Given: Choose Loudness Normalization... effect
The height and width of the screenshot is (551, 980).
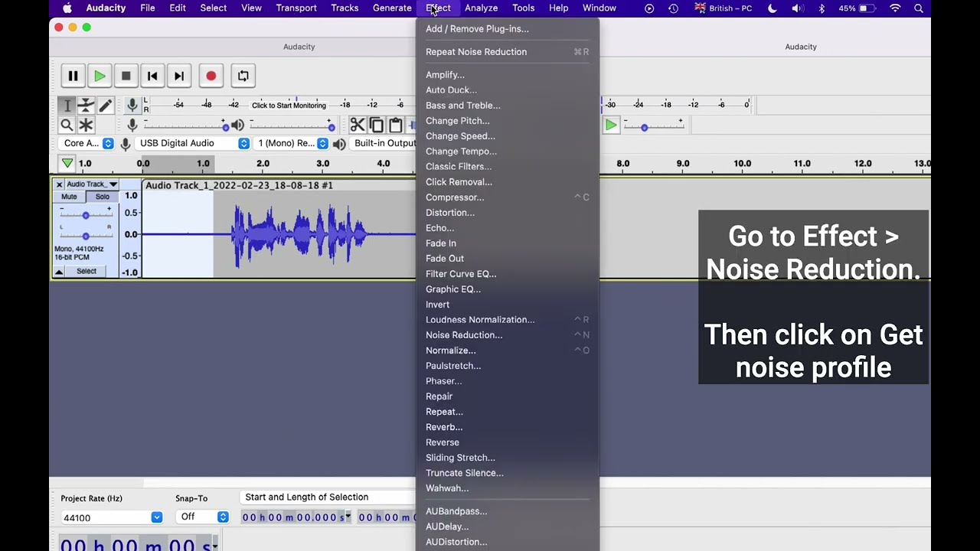Looking at the screenshot, I should click(507, 320).
